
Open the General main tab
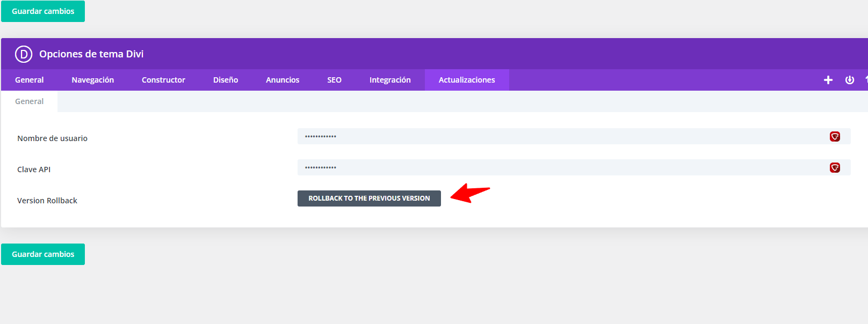(x=30, y=80)
